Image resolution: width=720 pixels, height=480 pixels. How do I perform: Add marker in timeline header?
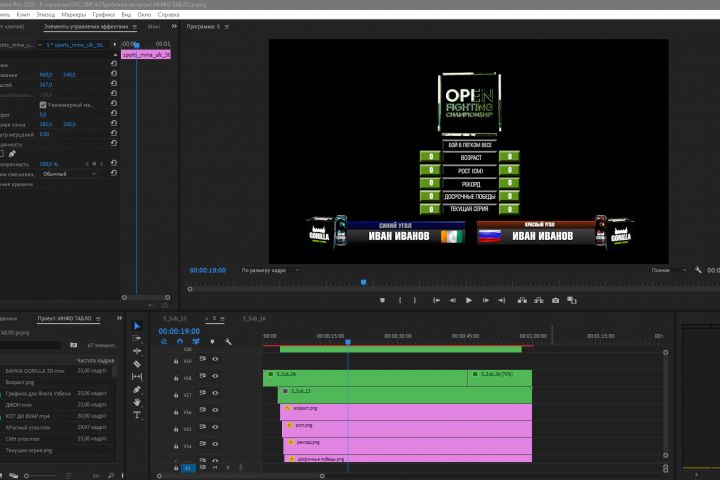212,342
